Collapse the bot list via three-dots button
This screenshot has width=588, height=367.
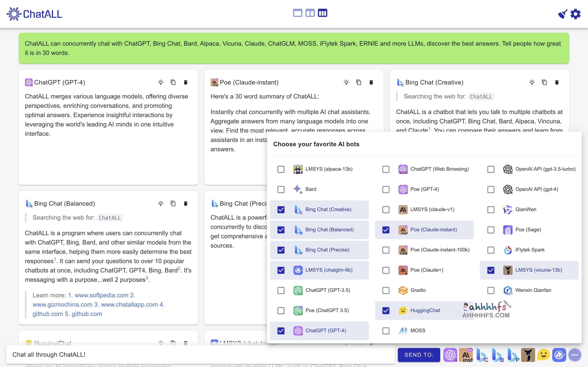click(x=575, y=355)
